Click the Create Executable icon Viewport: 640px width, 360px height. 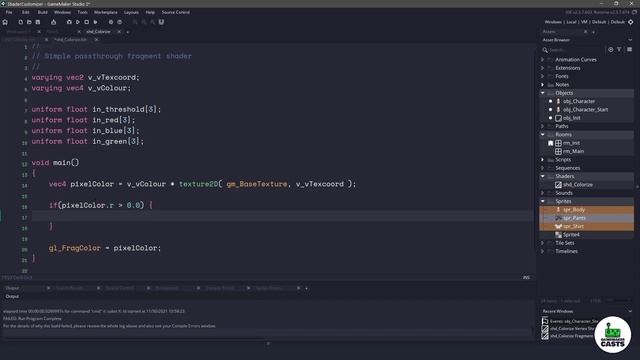[x=53, y=22]
